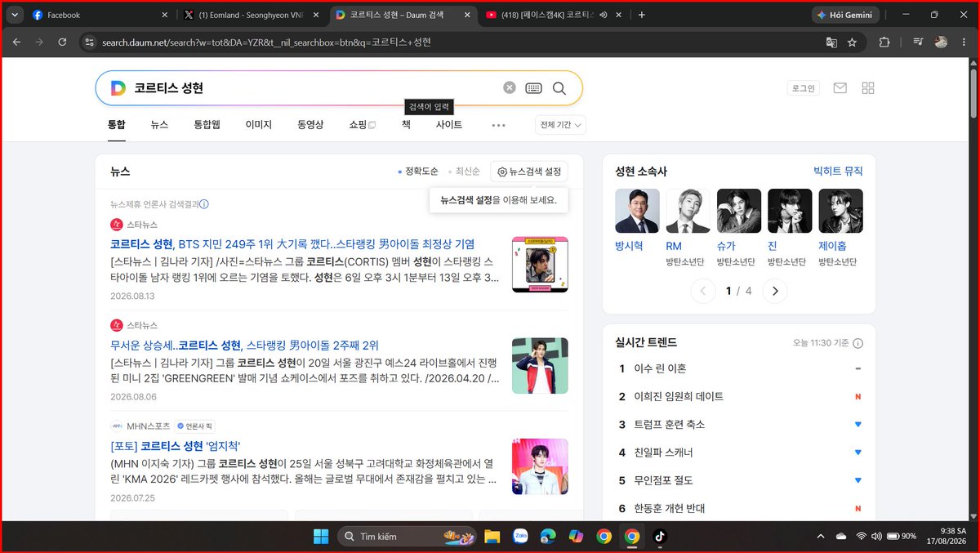Select the RM profile
Screen dimensions: 980x553
[688, 227]
